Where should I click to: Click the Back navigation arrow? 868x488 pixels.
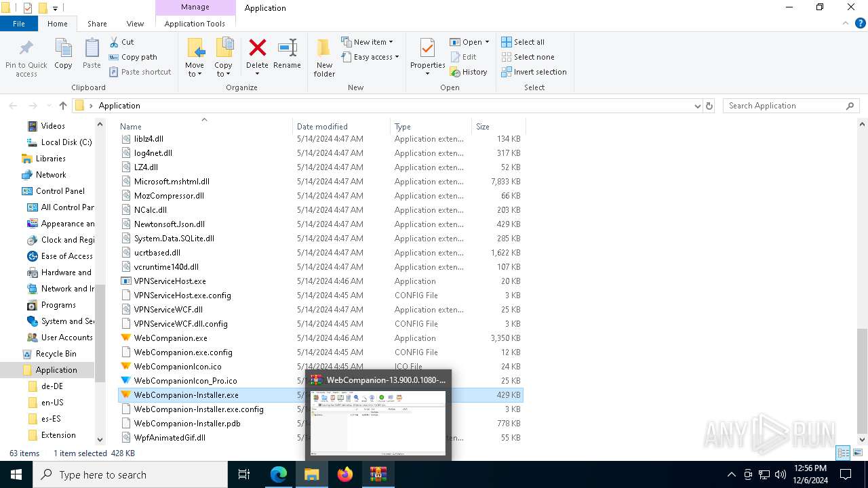click(x=13, y=106)
